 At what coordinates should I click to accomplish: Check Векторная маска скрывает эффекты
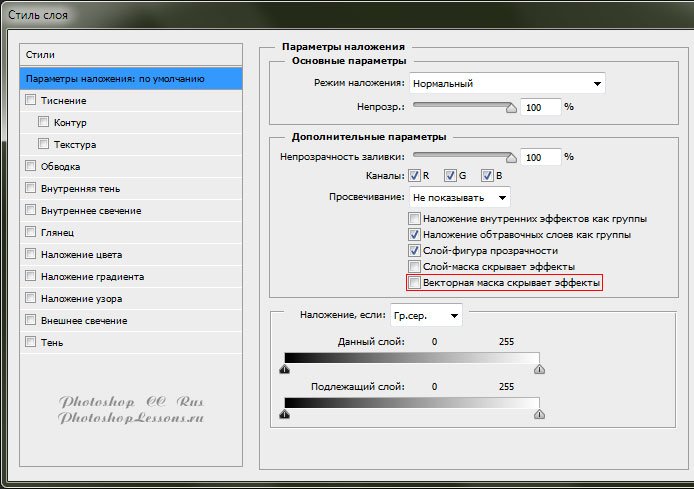(x=415, y=284)
